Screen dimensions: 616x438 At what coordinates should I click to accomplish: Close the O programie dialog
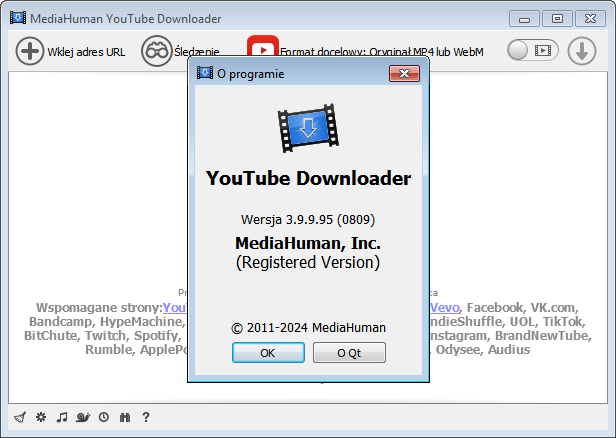tap(404, 73)
